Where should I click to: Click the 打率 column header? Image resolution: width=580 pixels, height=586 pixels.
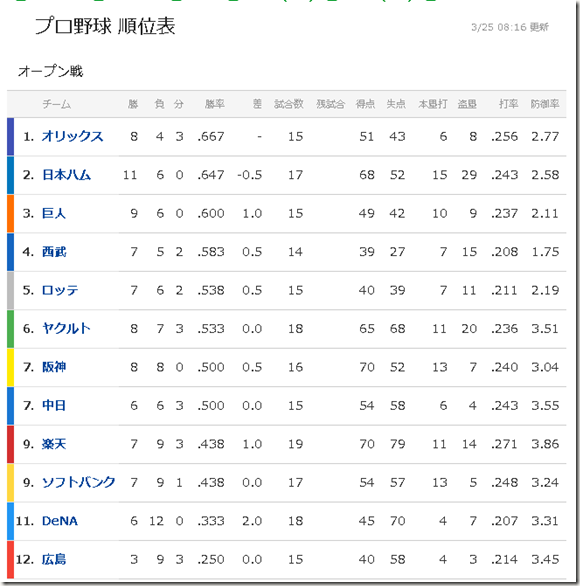509,104
